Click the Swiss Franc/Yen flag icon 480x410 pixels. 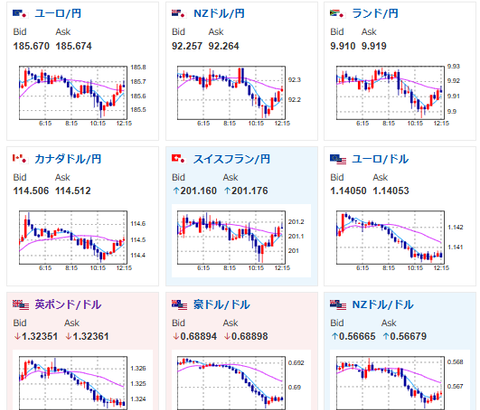178,159
